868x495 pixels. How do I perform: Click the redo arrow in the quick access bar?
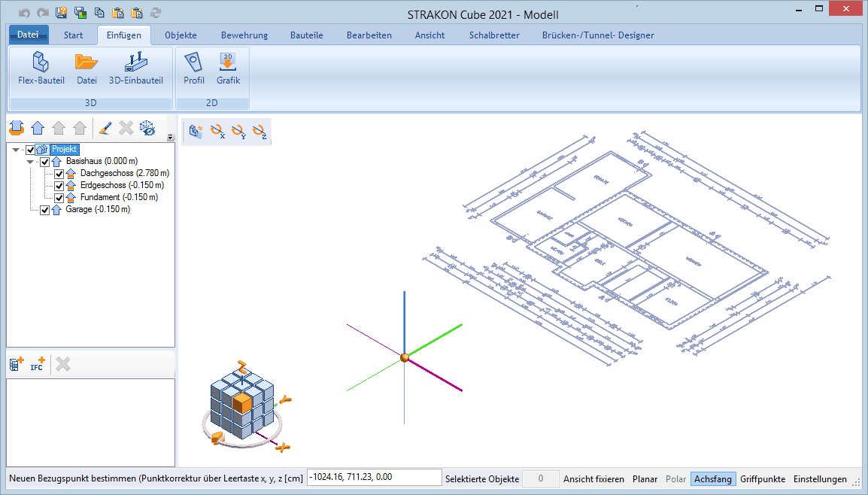[x=43, y=13]
